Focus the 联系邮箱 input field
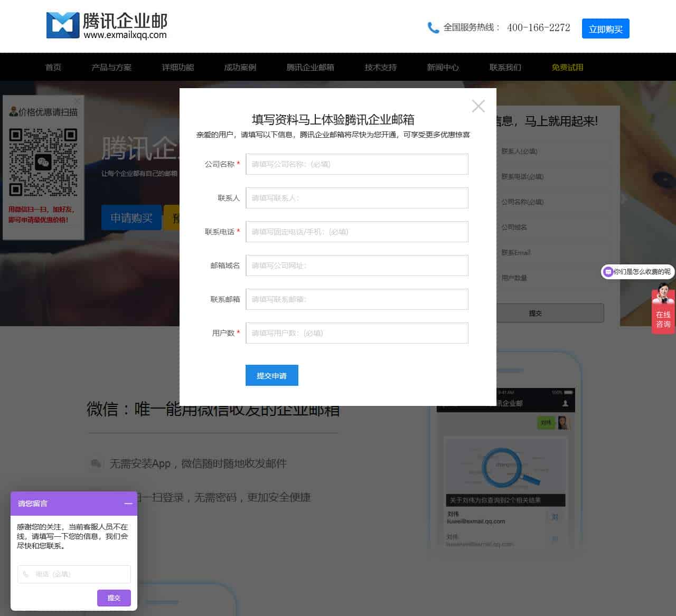This screenshot has height=616, width=676. 357,299
